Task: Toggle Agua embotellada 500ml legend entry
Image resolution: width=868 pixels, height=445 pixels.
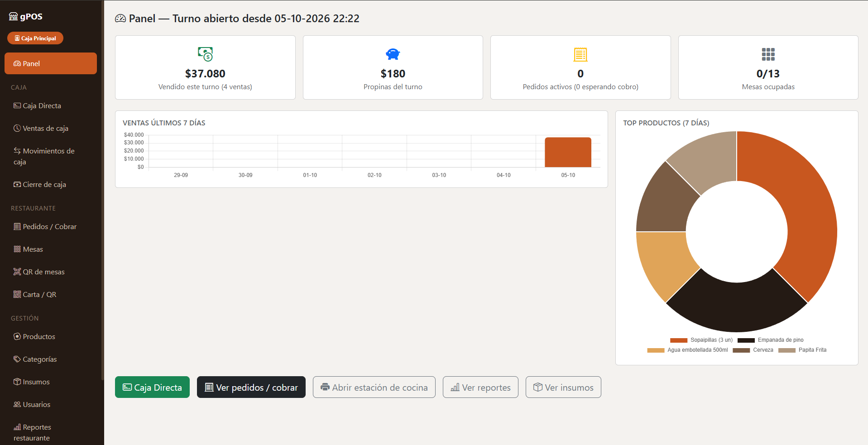Action: 688,350
